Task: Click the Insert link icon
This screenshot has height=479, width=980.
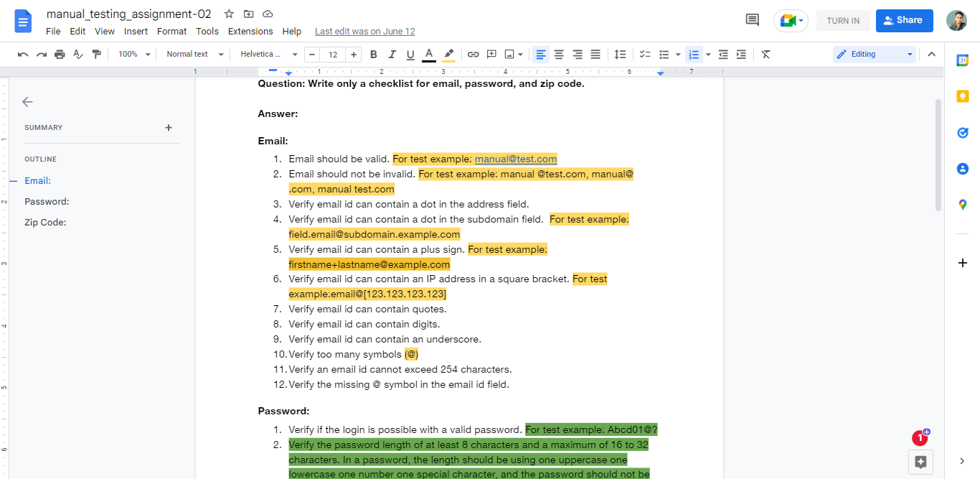Action: pyautogui.click(x=473, y=55)
